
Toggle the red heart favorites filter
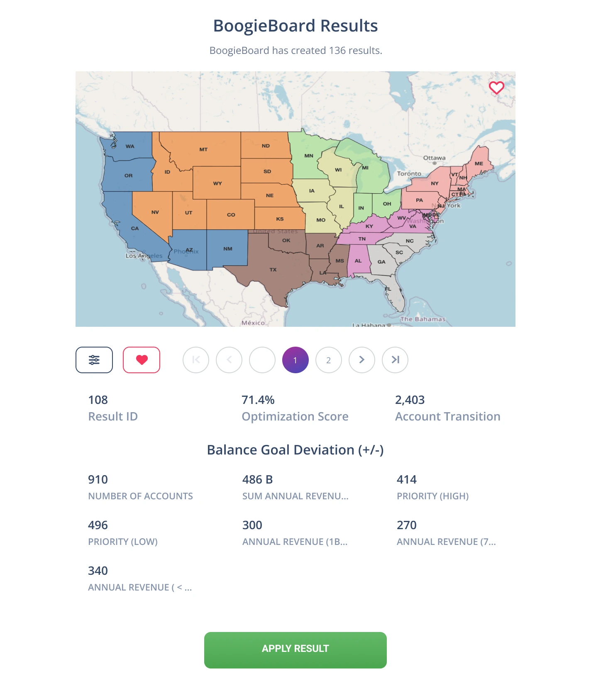[142, 360]
